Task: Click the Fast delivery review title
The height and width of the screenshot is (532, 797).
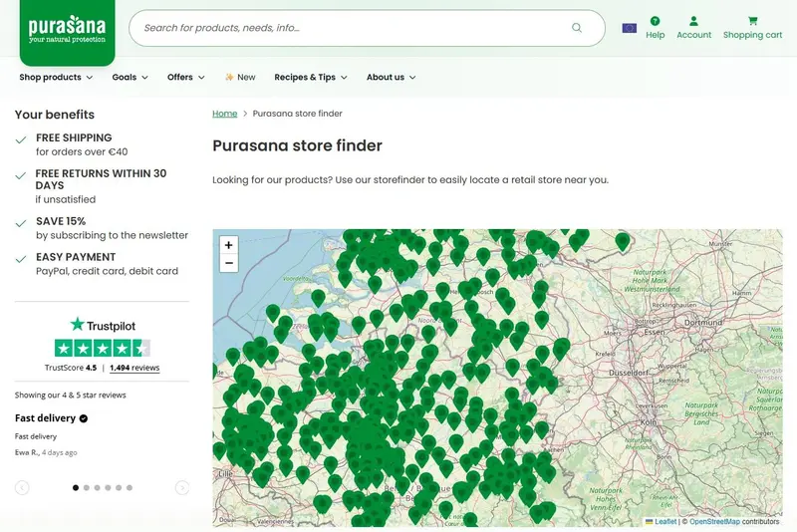Action: (45, 418)
